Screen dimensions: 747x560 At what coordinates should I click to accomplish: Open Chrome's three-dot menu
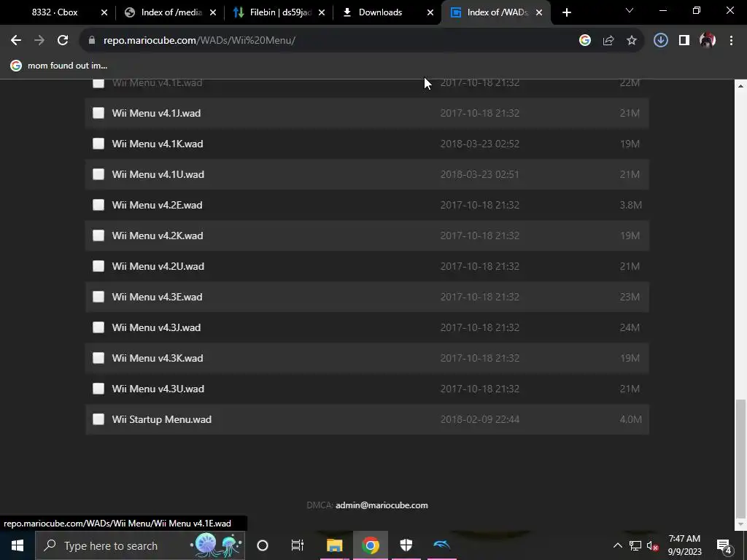click(731, 41)
